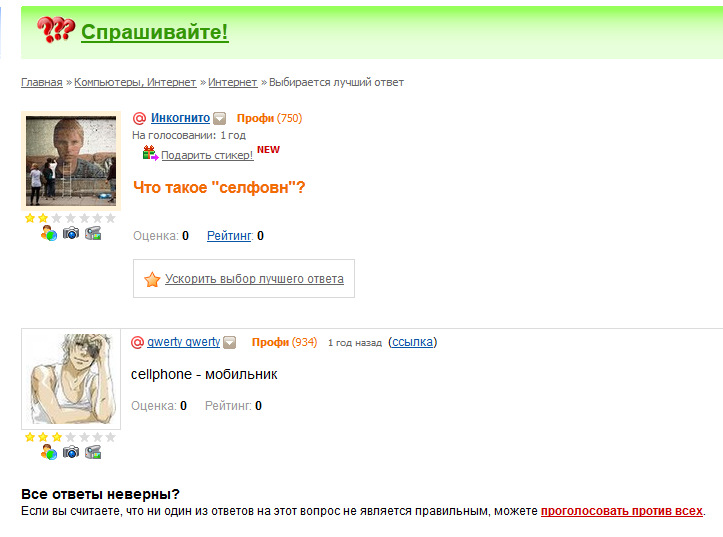Go to Главная in the breadcrumb
723x537 pixels.
41,83
